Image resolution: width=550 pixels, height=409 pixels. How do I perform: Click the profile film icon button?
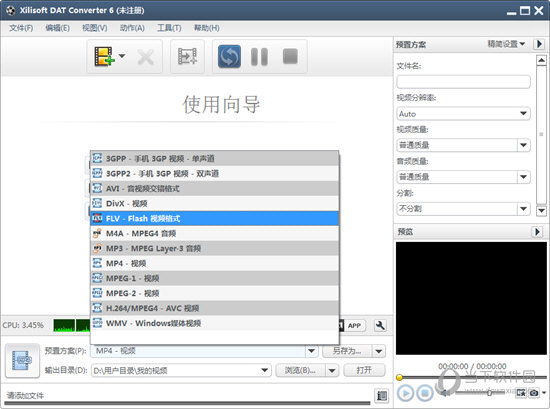point(22,360)
